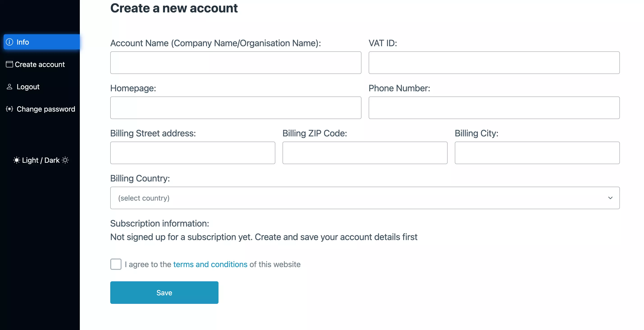Click the chevron arrow of country selector
Viewport: 644px width, 330px height.
pos(610,198)
